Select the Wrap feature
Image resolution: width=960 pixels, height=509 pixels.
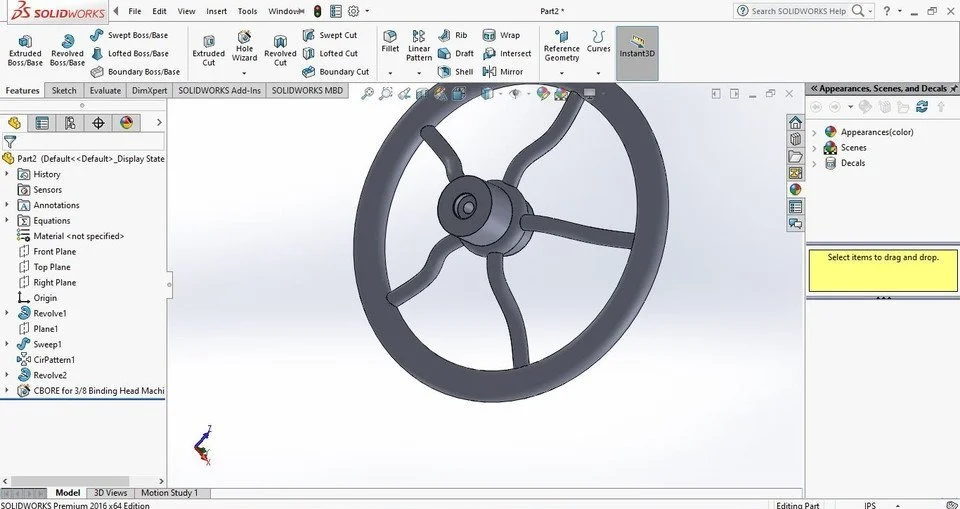(x=501, y=35)
